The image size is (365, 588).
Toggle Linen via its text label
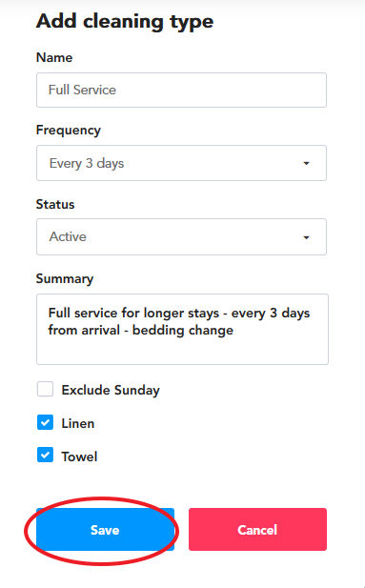pyautogui.click(x=78, y=423)
